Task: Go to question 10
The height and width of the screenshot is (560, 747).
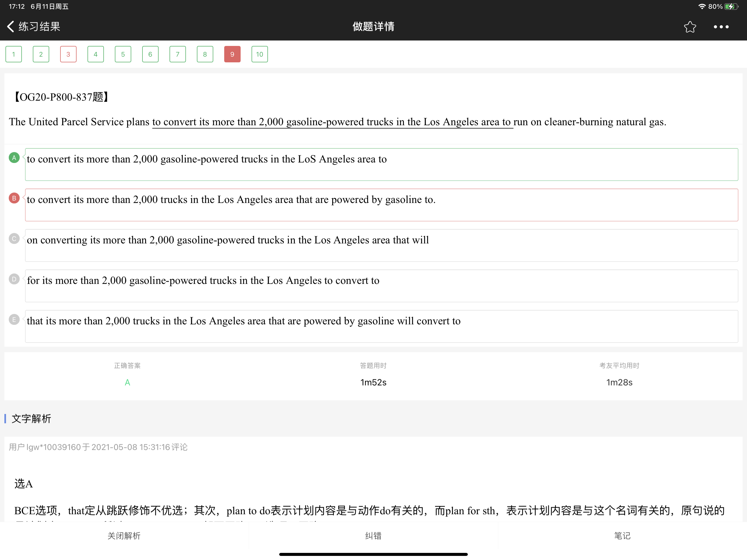Action: [x=259, y=54]
